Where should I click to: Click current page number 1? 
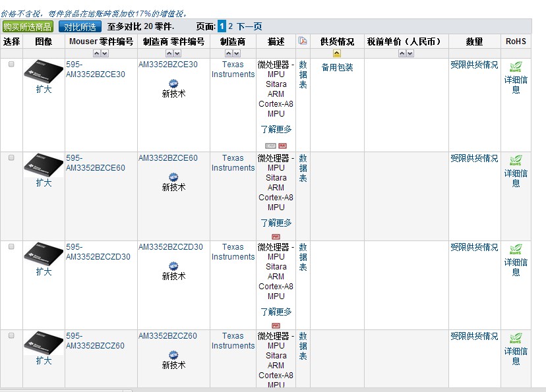coord(222,26)
